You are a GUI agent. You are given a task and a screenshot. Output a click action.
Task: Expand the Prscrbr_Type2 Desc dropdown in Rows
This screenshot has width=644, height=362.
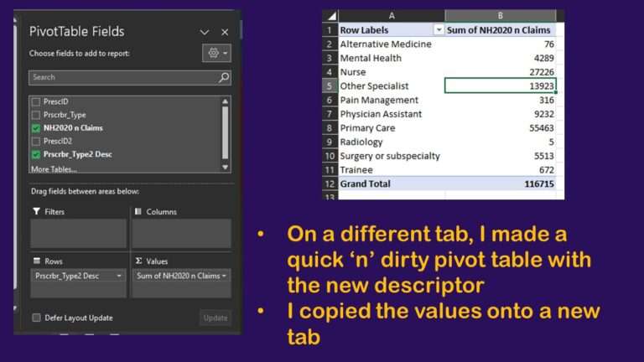click(x=118, y=276)
